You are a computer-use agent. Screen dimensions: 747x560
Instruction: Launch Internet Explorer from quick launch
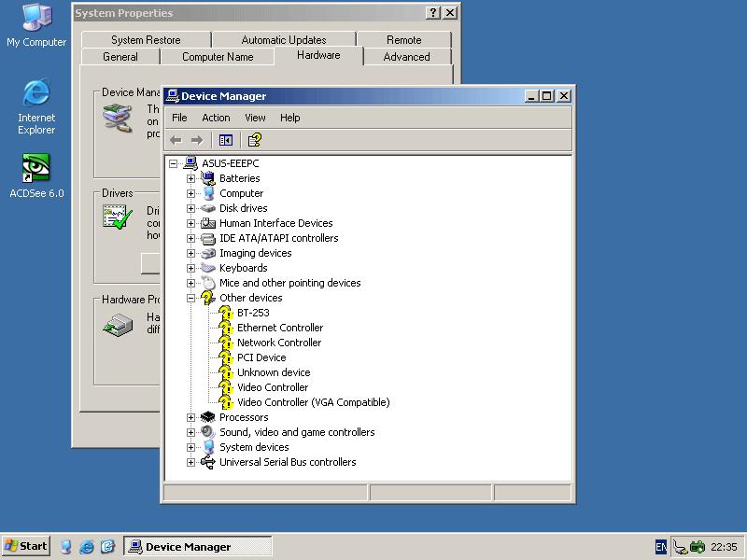click(x=87, y=546)
